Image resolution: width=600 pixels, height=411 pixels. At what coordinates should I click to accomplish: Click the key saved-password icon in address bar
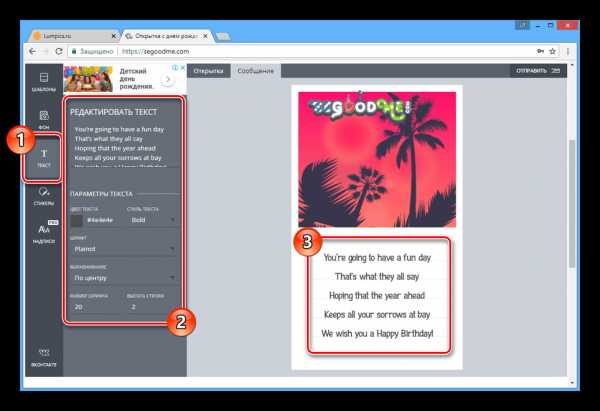point(540,51)
